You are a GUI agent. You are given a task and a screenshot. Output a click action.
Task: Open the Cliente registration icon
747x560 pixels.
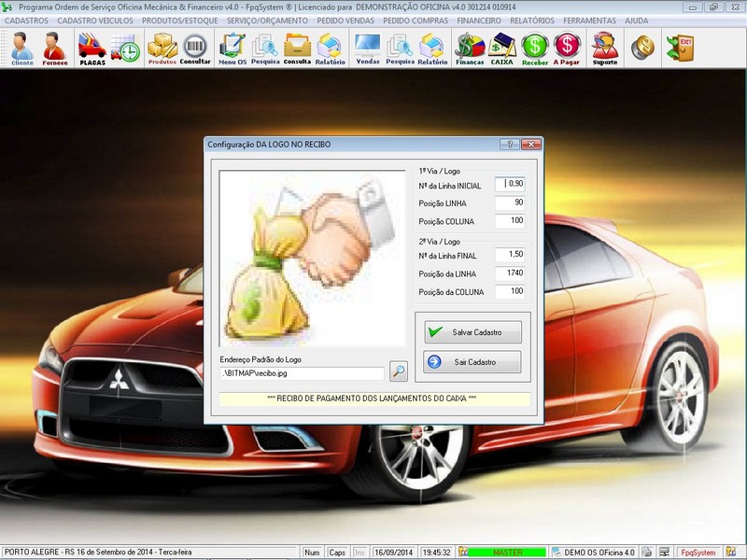[21, 49]
